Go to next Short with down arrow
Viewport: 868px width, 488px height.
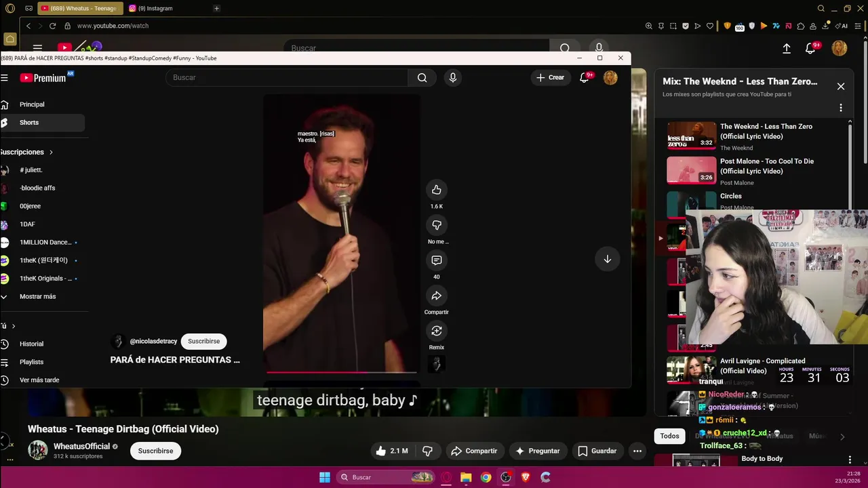pyautogui.click(x=607, y=259)
